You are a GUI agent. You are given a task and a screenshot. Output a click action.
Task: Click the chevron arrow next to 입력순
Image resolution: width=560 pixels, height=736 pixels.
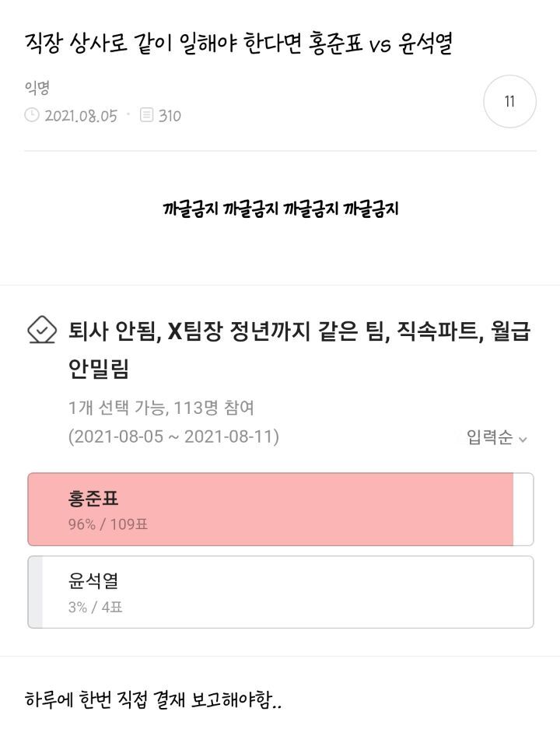click(x=523, y=439)
